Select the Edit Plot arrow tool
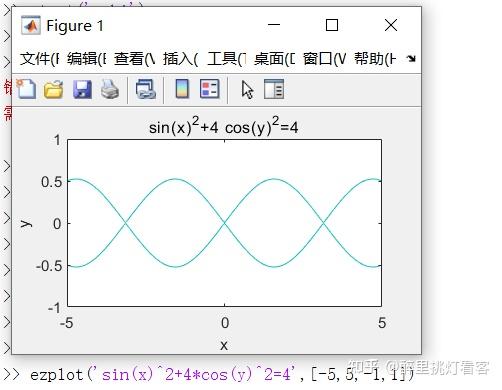This screenshot has height=390, width=502. (247, 90)
